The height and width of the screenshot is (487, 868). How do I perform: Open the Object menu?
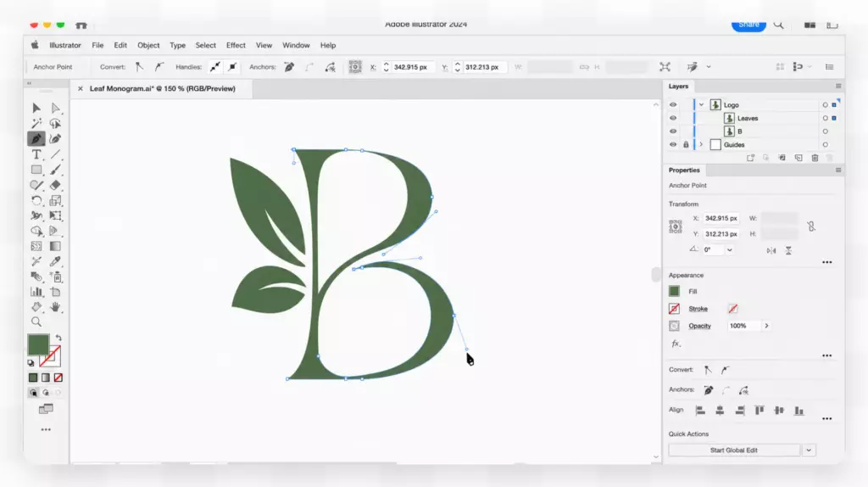click(x=148, y=46)
